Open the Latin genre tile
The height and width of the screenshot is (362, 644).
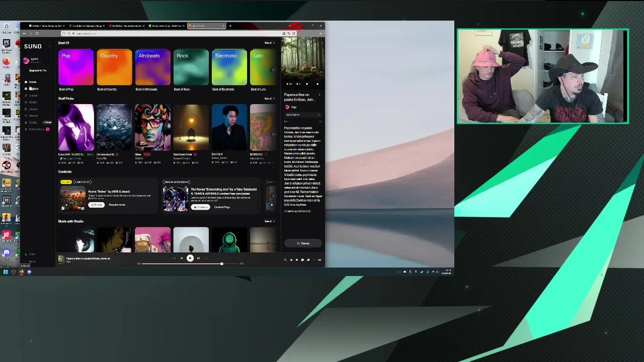[263, 67]
